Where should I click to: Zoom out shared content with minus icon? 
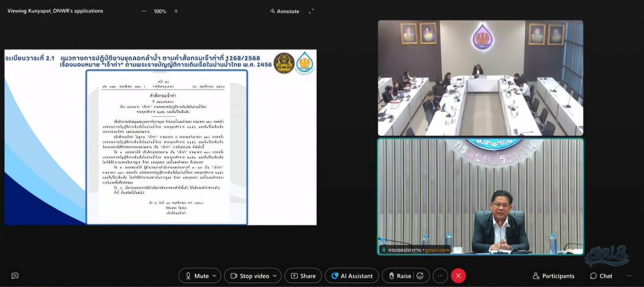144,11
